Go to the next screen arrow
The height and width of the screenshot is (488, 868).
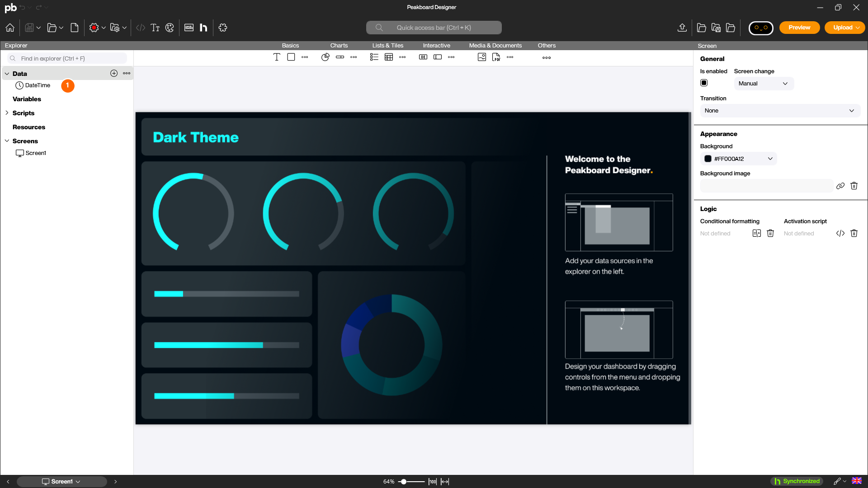[x=115, y=482]
